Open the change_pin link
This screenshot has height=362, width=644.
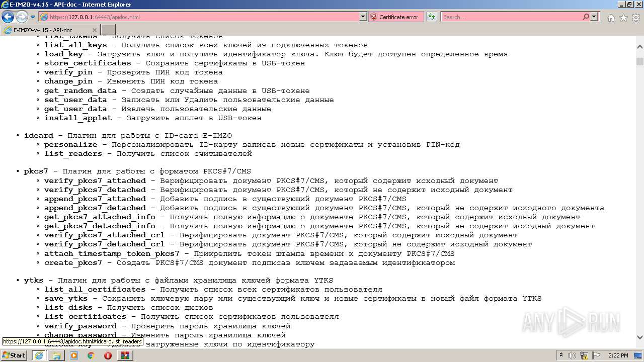coord(68,81)
